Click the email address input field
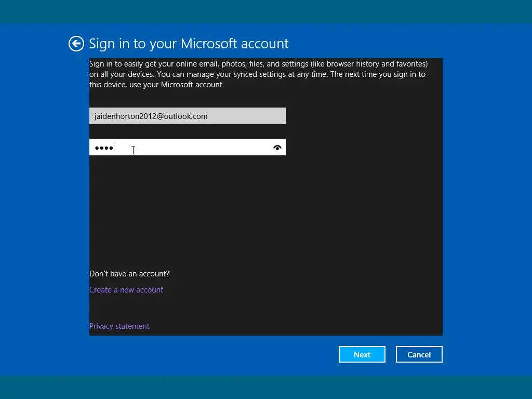The height and width of the screenshot is (399, 532). (187, 116)
